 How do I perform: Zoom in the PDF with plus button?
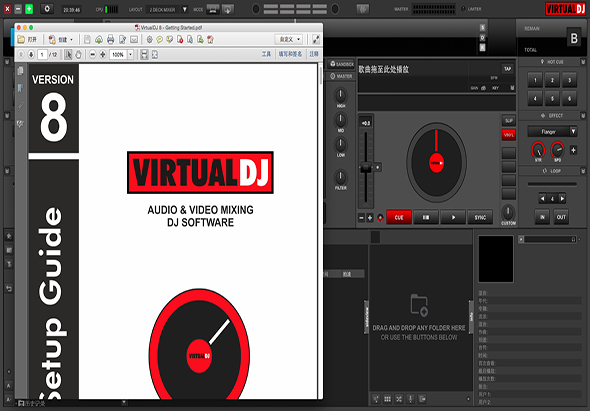click(102, 55)
